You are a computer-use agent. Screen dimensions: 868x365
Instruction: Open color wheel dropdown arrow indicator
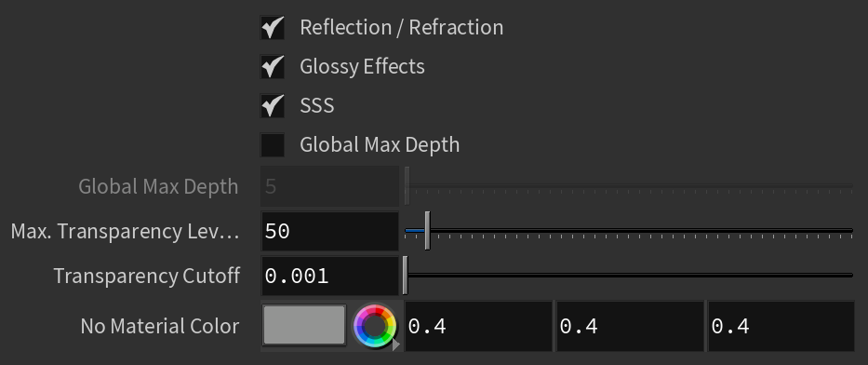[395, 345]
